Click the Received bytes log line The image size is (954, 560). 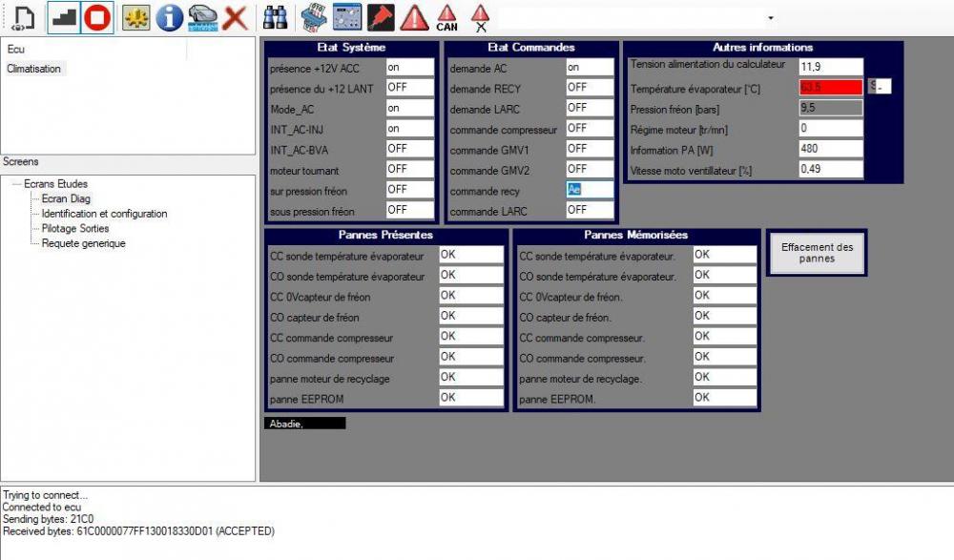(138, 531)
